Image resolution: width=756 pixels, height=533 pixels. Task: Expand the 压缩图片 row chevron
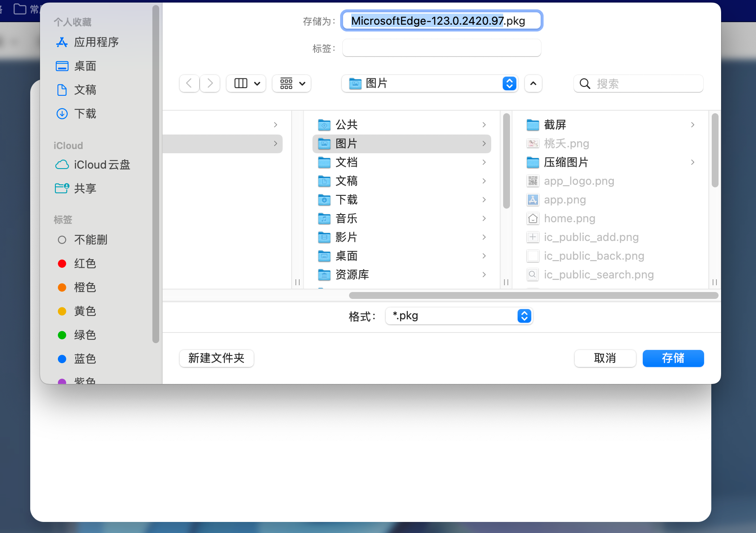click(x=693, y=162)
